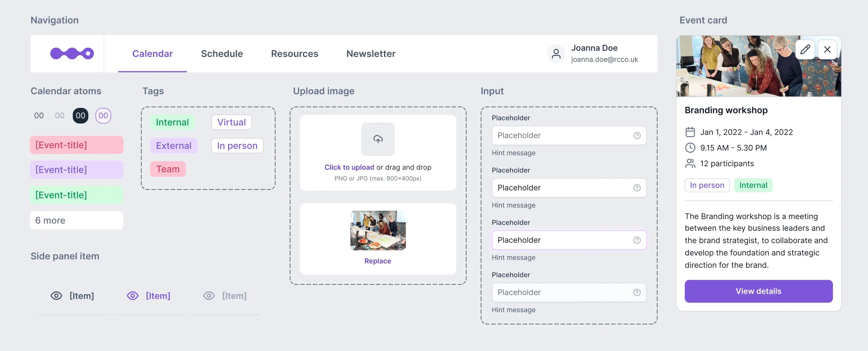The width and height of the screenshot is (868, 351).
Task: Toggle the dark eye icon item
Action: pyautogui.click(x=56, y=296)
